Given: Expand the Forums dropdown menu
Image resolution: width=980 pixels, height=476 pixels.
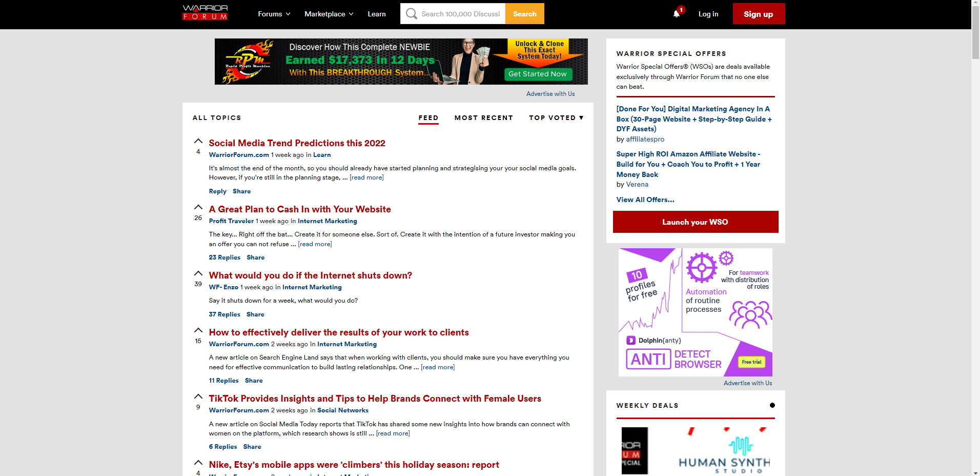Looking at the screenshot, I should click(274, 14).
